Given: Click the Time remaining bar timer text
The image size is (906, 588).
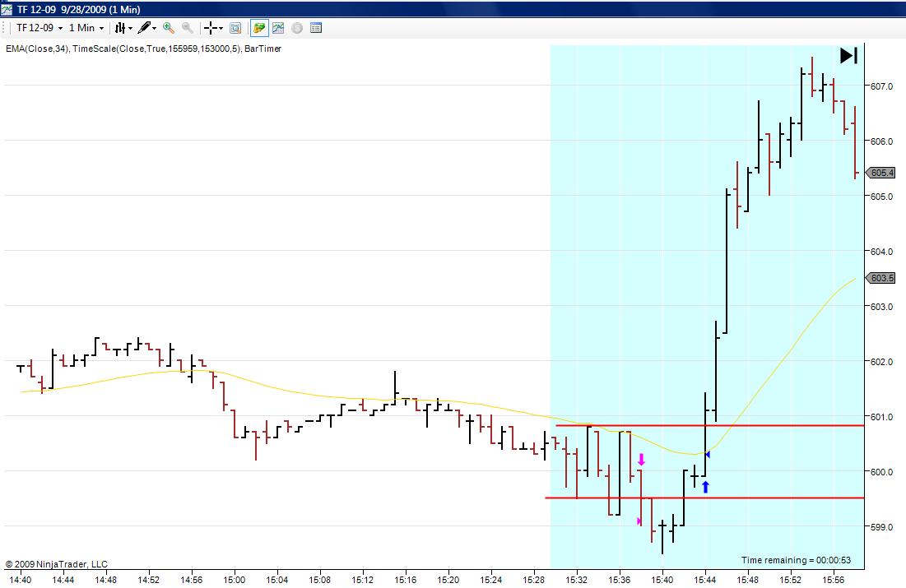Looking at the screenshot, I should 796,560.
